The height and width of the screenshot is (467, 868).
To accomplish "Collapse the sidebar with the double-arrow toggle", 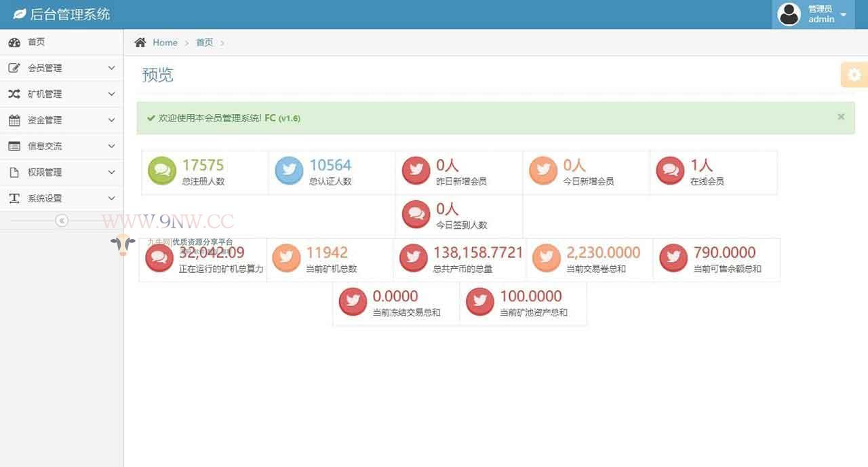I will tap(62, 221).
